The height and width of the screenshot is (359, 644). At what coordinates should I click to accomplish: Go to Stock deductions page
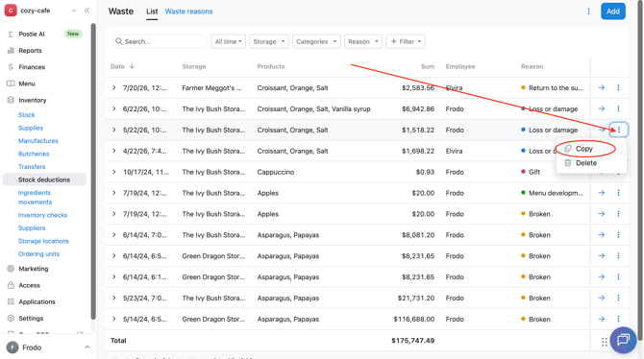pos(44,179)
